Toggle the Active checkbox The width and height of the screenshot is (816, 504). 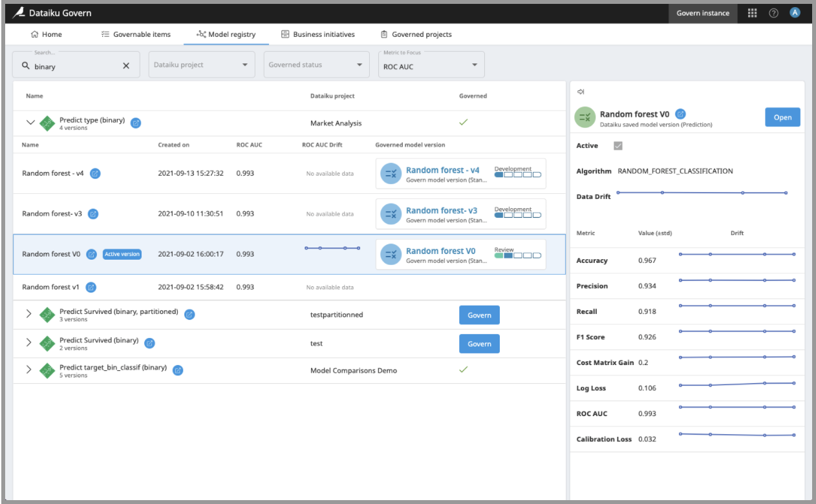(x=618, y=146)
